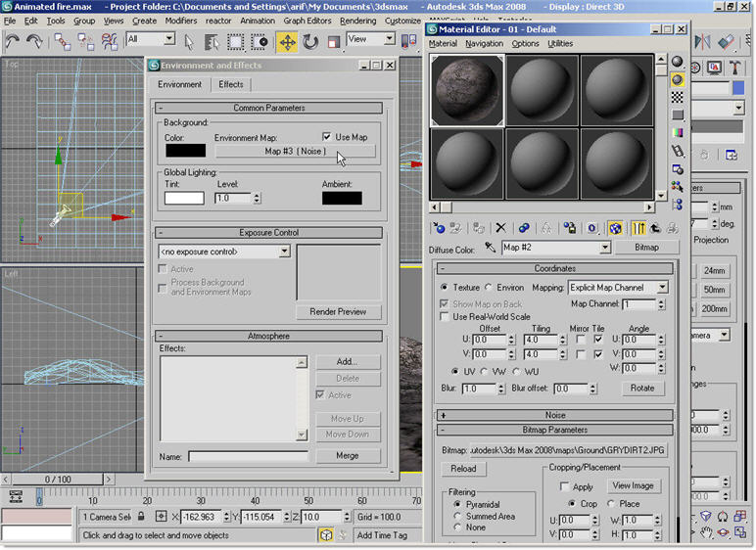Image resolution: width=756 pixels, height=550 pixels.
Task: Activate the Select and Rotate tool
Action: point(310,42)
